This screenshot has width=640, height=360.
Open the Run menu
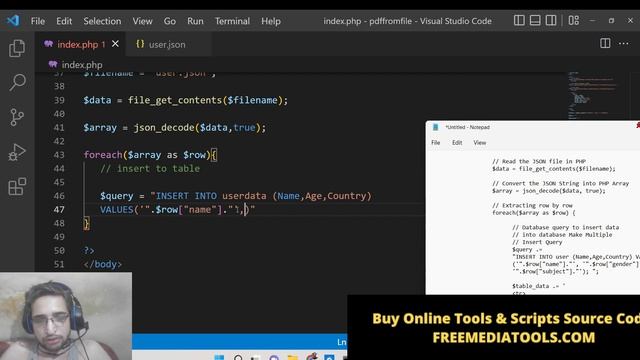pos(196,21)
